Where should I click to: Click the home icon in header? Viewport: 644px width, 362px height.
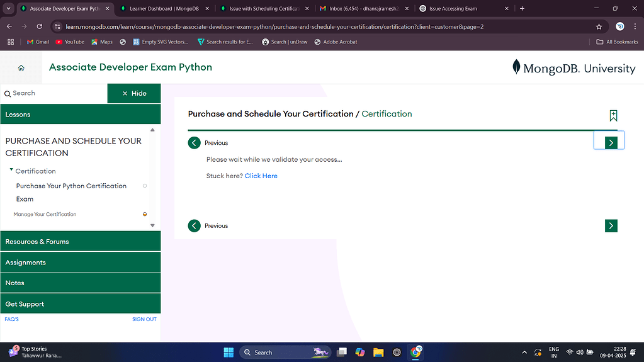click(21, 68)
